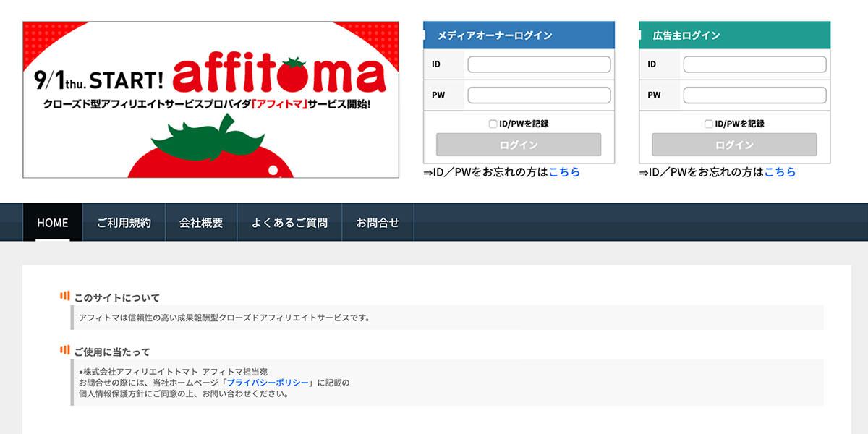Enable ID/PW記録 in 広告主ログイン panel
Image resolution: width=868 pixels, height=434 pixels.
(x=709, y=123)
